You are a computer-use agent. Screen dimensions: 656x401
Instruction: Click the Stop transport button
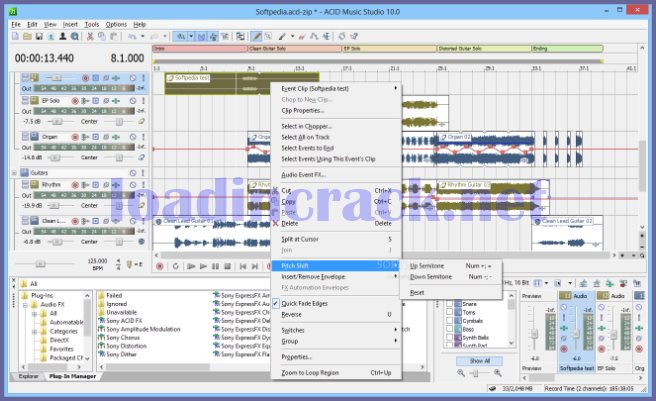[228, 266]
